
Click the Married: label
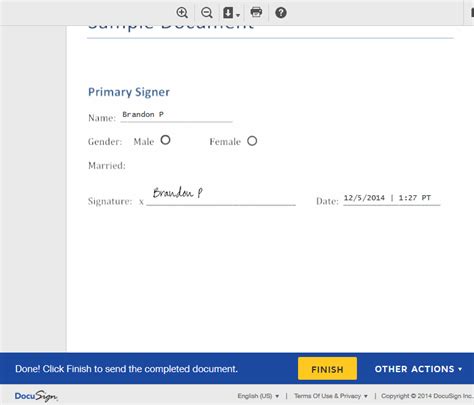107,165
